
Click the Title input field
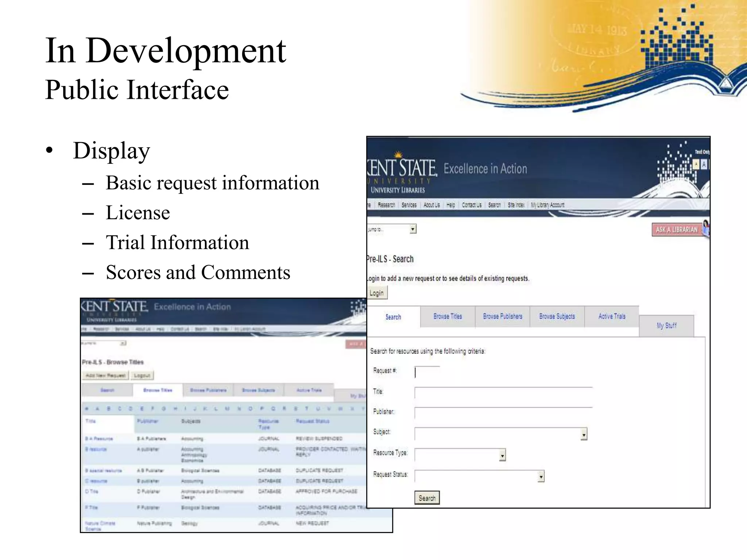tap(503, 393)
